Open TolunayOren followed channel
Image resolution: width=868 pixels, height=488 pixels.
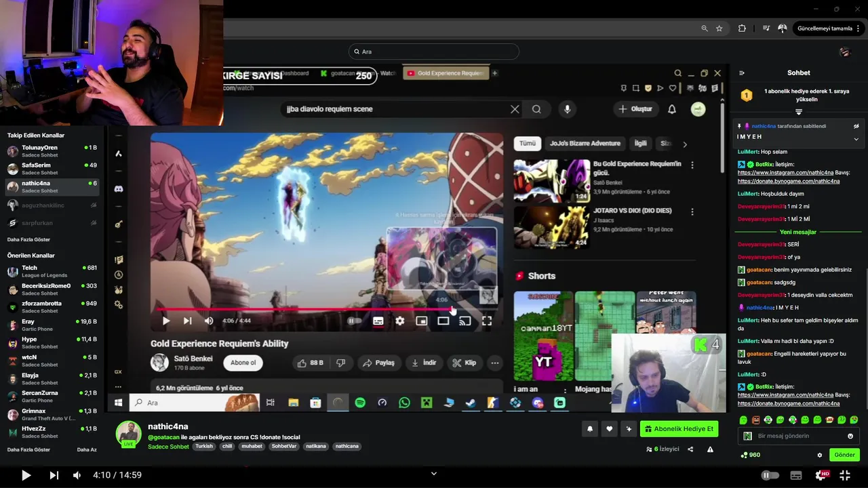point(52,150)
